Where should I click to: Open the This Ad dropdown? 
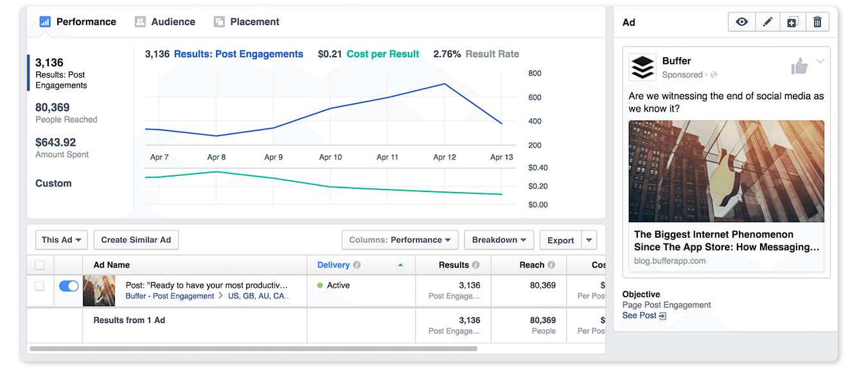tap(61, 240)
